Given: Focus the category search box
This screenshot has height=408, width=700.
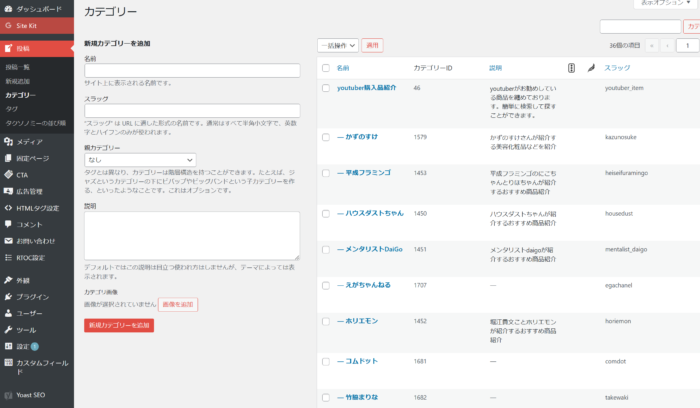Looking at the screenshot, I should (640, 26).
